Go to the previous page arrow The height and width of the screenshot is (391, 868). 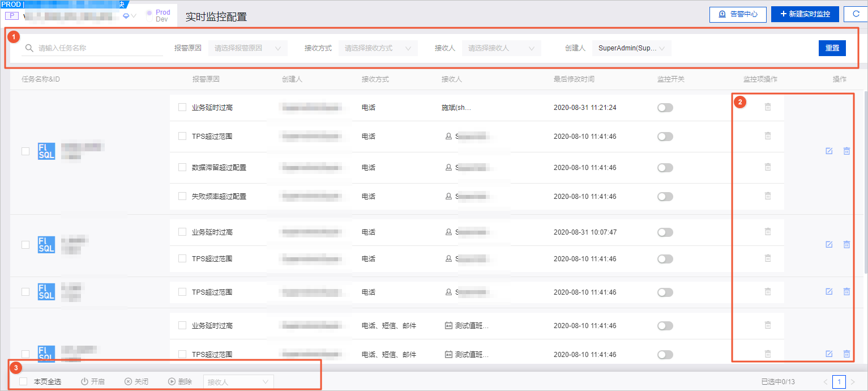(x=826, y=382)
